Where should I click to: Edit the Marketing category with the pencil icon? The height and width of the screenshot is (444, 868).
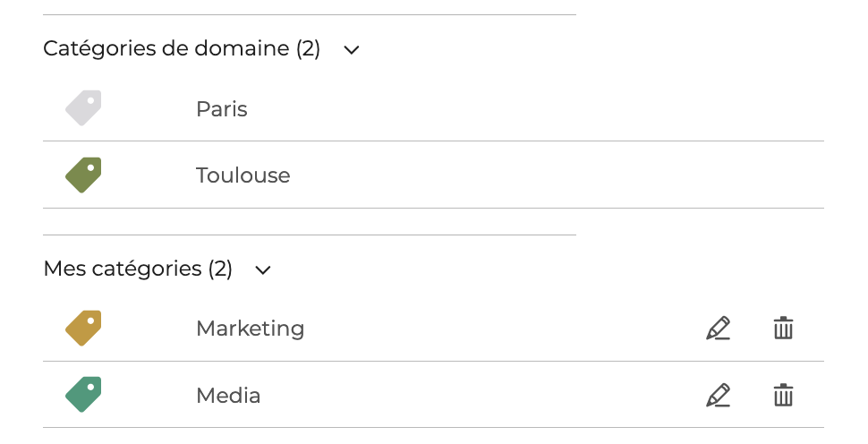tap(718, 329)
